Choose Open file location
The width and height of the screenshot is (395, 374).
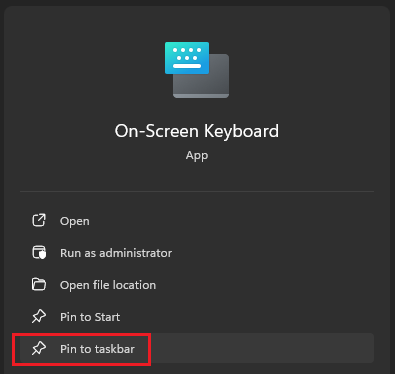point(197,285)
